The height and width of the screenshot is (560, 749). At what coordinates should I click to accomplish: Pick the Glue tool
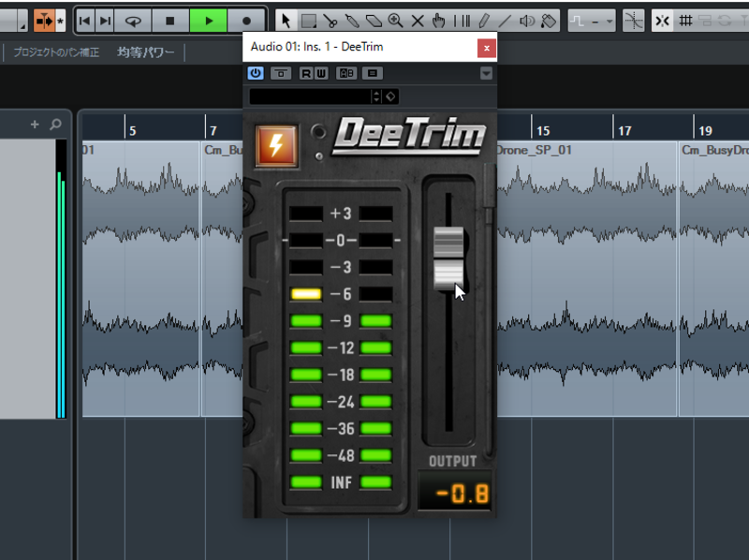pyautogui.click(x=352, y=21)
